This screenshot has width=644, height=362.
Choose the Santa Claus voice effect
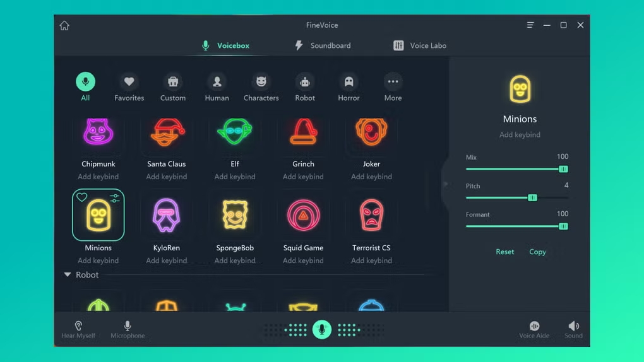[167, 133]
